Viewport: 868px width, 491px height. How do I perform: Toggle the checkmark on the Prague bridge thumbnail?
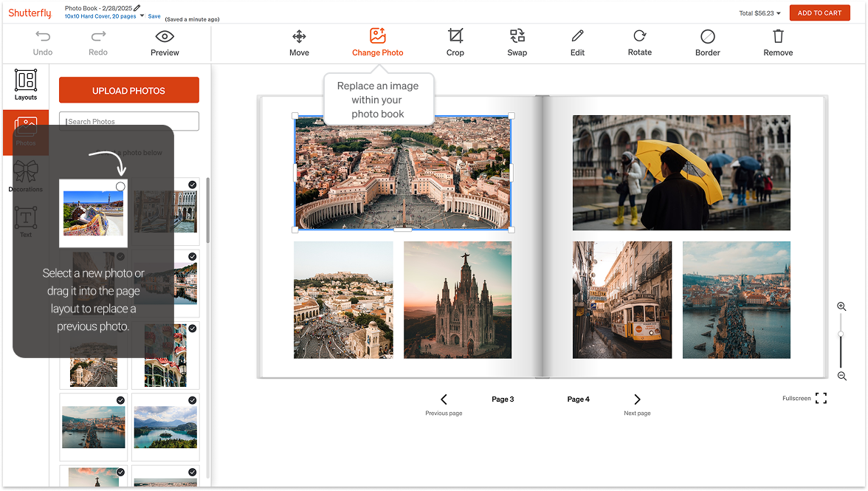[120, 400]
